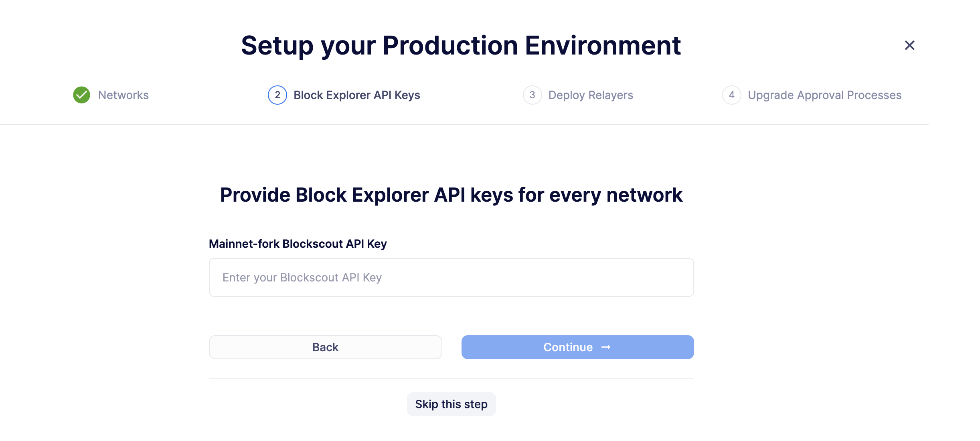Click the green checkmark beside Networks

coord(81,95)
